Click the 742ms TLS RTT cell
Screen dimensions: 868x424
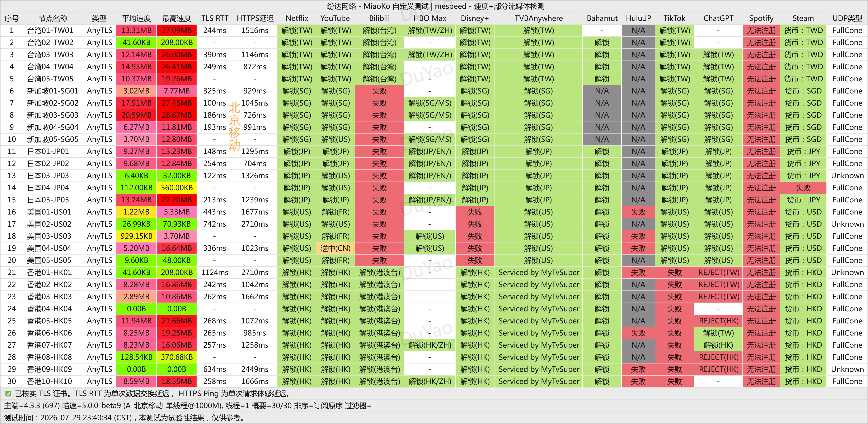coord(215,224)
